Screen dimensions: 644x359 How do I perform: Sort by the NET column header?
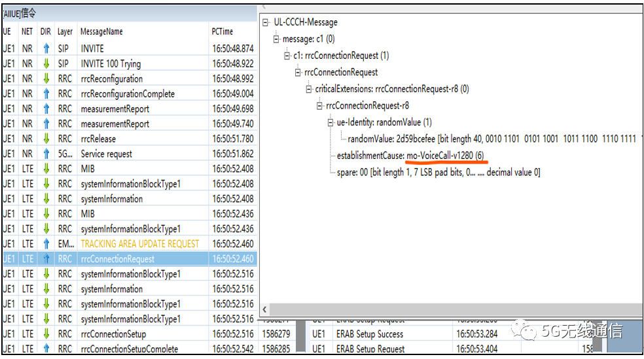[x=27, y=31]
